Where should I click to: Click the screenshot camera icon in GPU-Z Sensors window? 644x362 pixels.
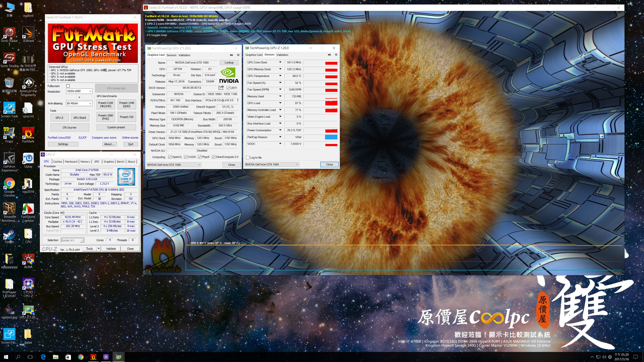coord(329,55)
